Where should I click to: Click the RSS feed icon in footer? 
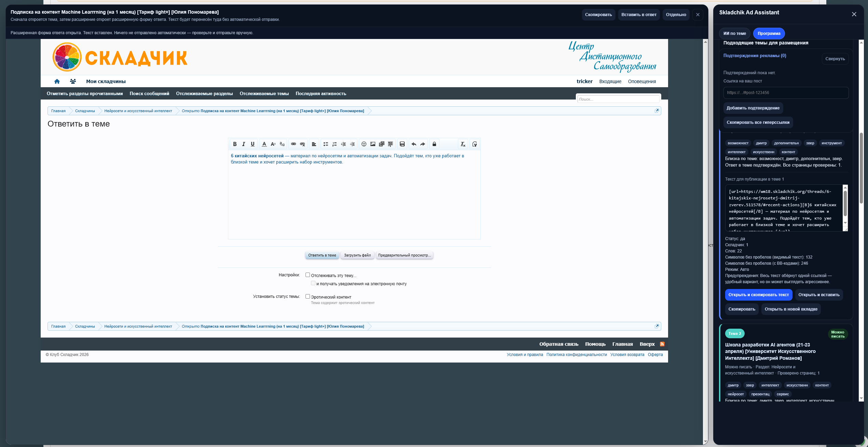click(662, 344)
